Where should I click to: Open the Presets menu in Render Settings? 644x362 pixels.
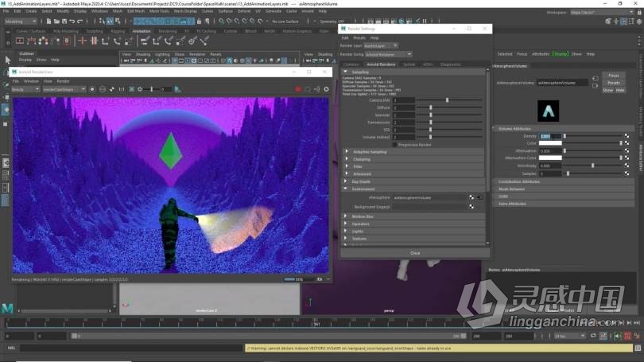coord(359,38)
